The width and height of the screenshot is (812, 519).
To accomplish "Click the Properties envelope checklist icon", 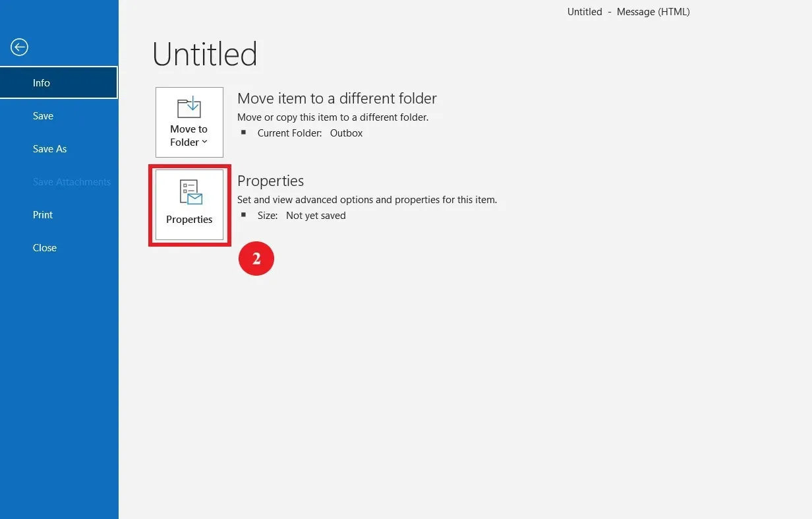I will tap(190, 192).
